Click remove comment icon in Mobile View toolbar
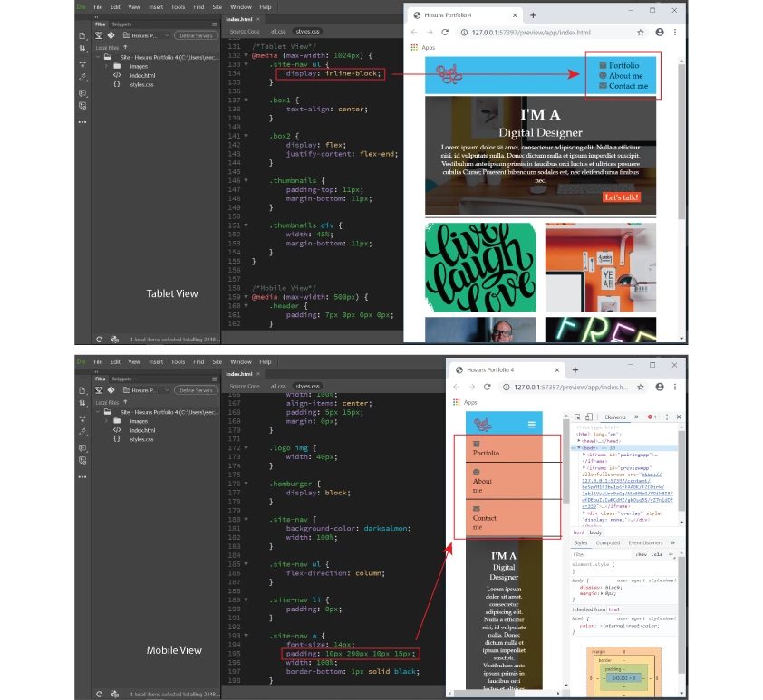The height and width of the screenshot is (700, 763). coord(82,460)
